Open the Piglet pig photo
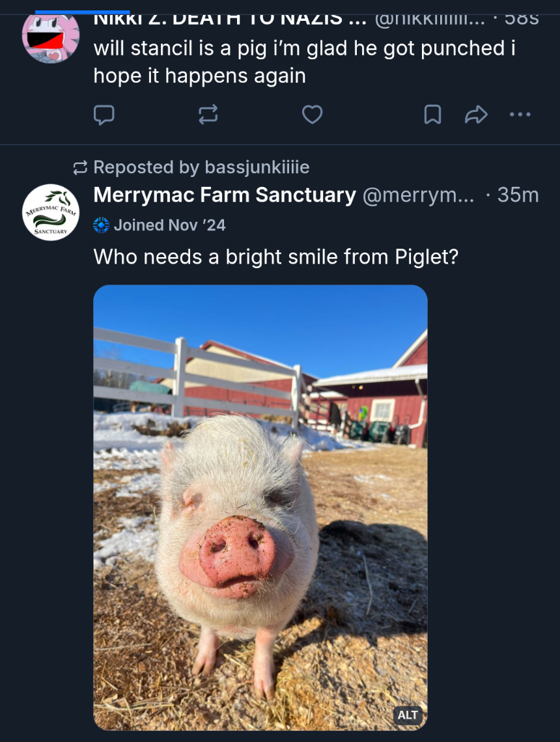The width and height of the screenshot is (560, 742). pos(260,508)
